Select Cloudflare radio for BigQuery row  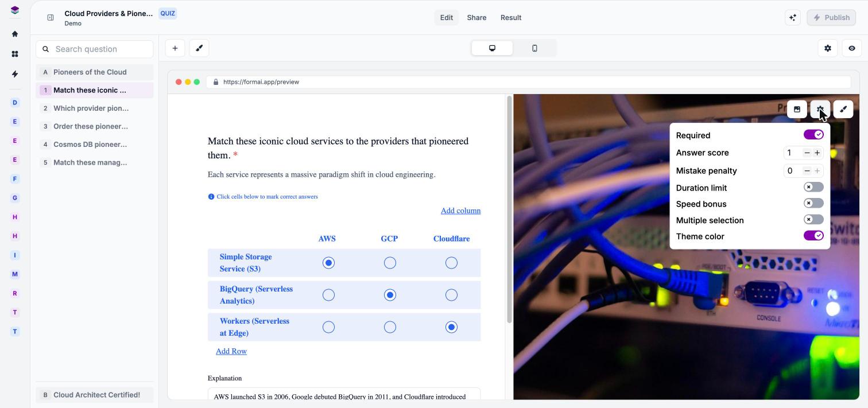[451, 295]
